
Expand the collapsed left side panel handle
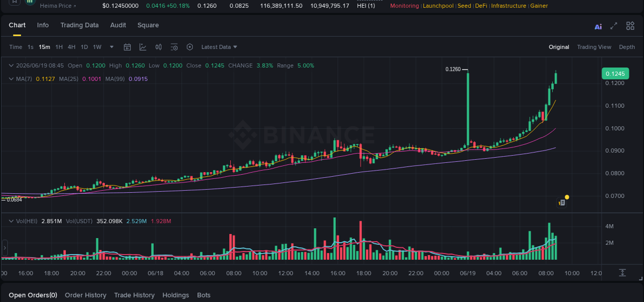5,248
